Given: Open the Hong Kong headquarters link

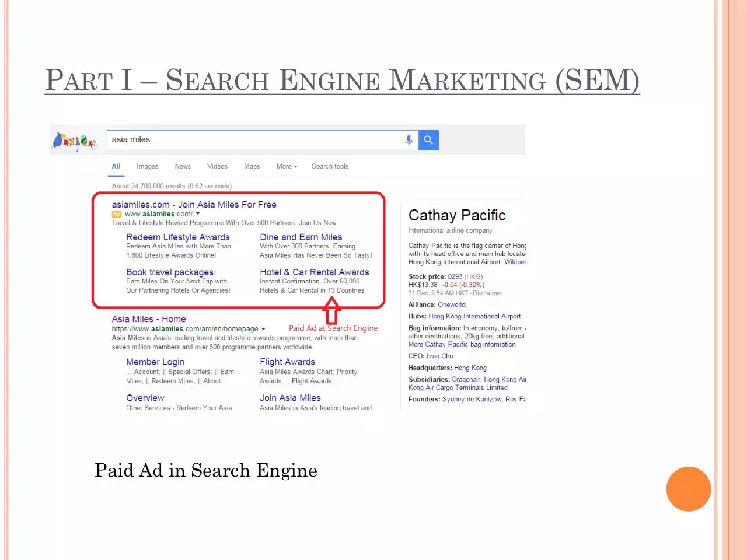Looking at the screenshot, I should pyautogui.click(x=470, y=367).
